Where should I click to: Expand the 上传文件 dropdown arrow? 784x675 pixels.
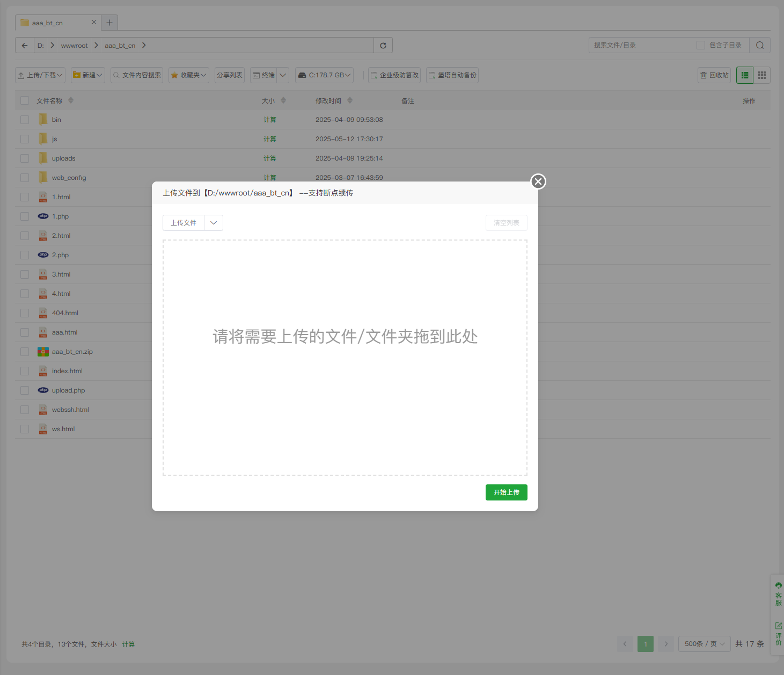pyautogui.click(x=214, y=222)
